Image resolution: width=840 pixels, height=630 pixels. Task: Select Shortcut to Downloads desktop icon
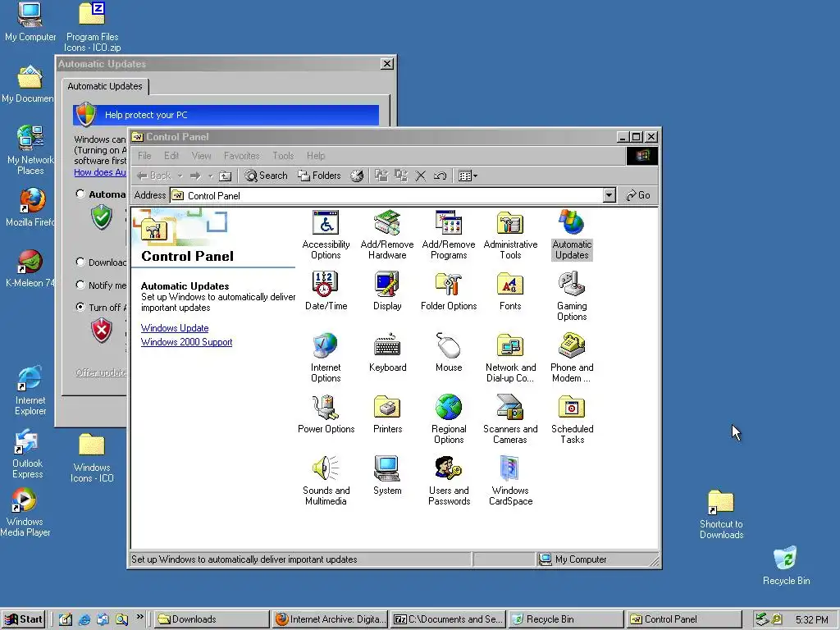pos(721,514)
